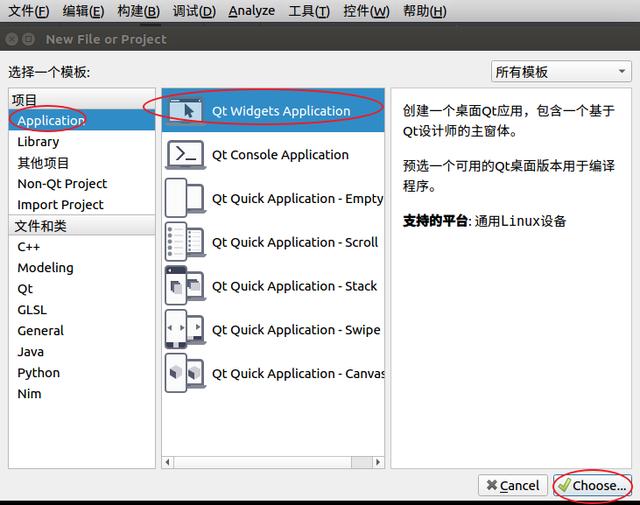Select the Qt Console Application terminal icon
Screen dimensions: 640x505
(185, 155)
